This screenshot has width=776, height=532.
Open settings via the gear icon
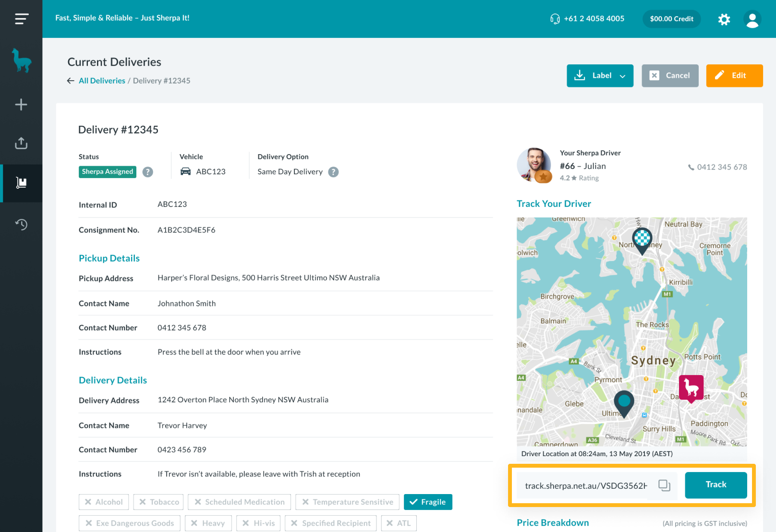pyautogui.click(x=724, y=19)
